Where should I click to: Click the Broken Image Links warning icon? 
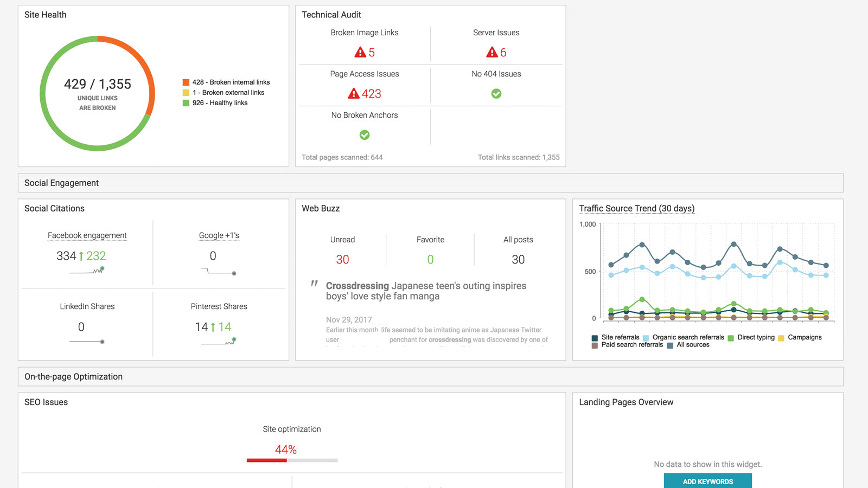[x=359, y=52]
